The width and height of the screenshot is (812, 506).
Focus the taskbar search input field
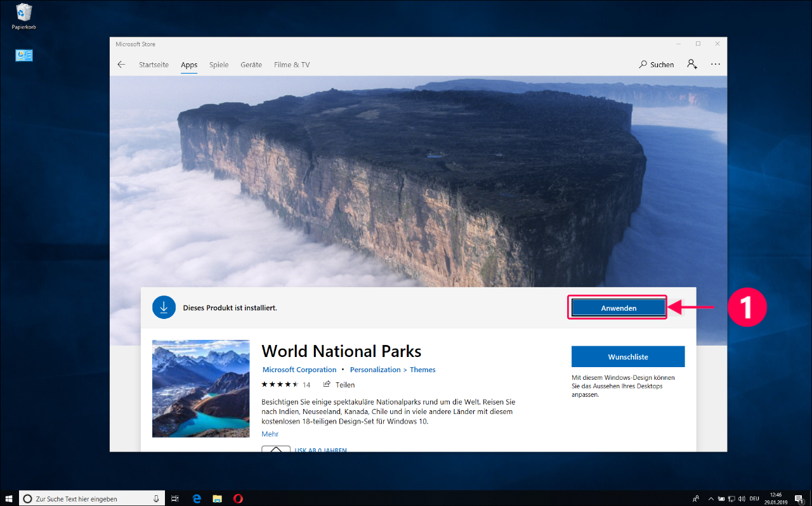coord(93,499)
